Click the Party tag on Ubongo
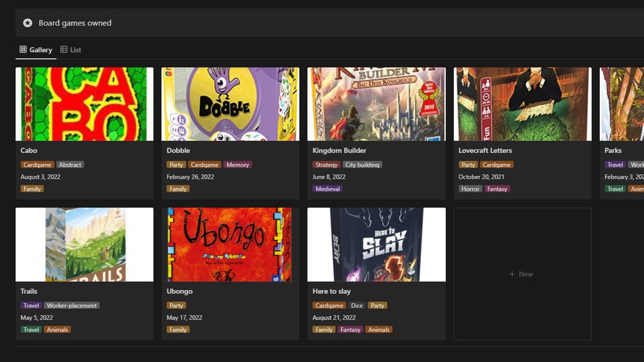The image size is (644, 362). tap(176, 306)
